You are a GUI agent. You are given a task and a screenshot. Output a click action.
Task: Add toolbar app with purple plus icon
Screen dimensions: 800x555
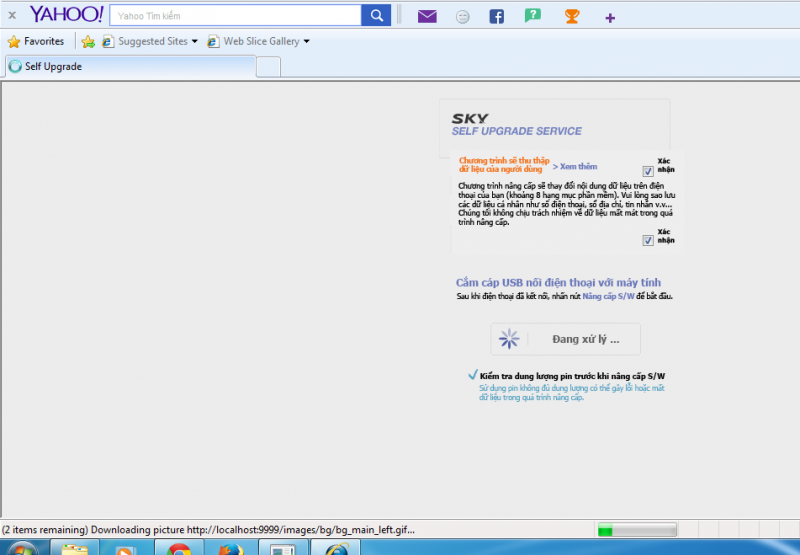[610, 18]
